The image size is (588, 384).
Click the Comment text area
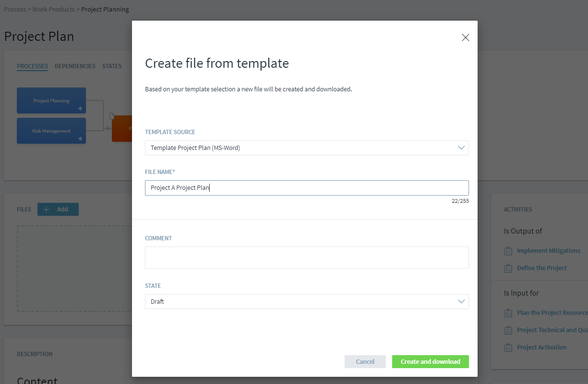307,258
